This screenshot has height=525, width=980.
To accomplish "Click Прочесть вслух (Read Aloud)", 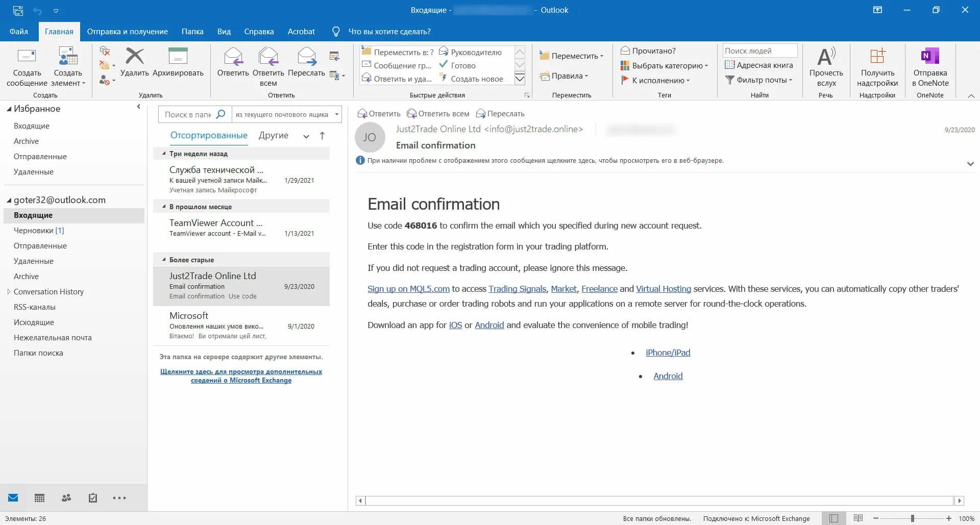I will (x=826, y=65).
